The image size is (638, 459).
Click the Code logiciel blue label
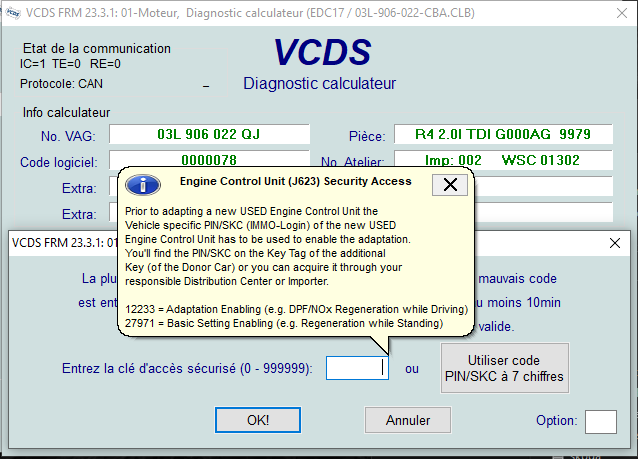58,162
